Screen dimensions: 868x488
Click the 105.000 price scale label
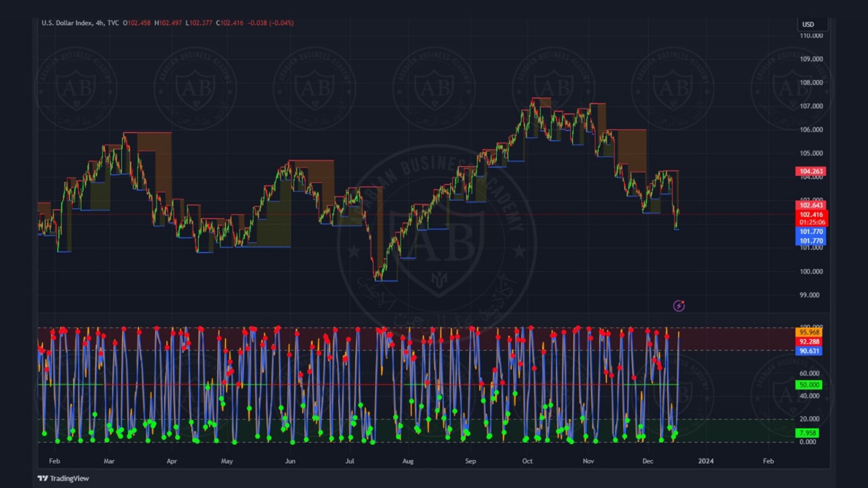(x=811, y=153)
